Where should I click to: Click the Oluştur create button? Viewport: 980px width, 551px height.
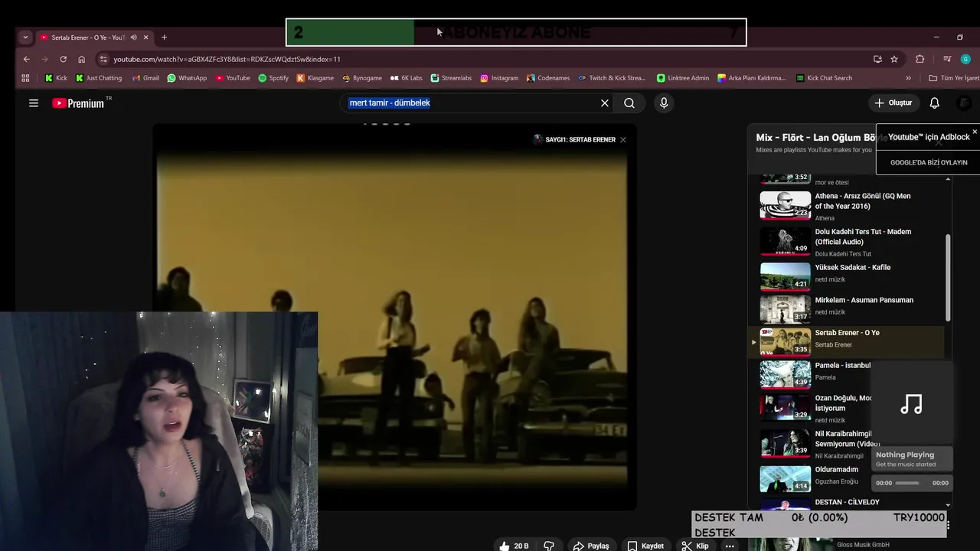(x=893, y=103)
